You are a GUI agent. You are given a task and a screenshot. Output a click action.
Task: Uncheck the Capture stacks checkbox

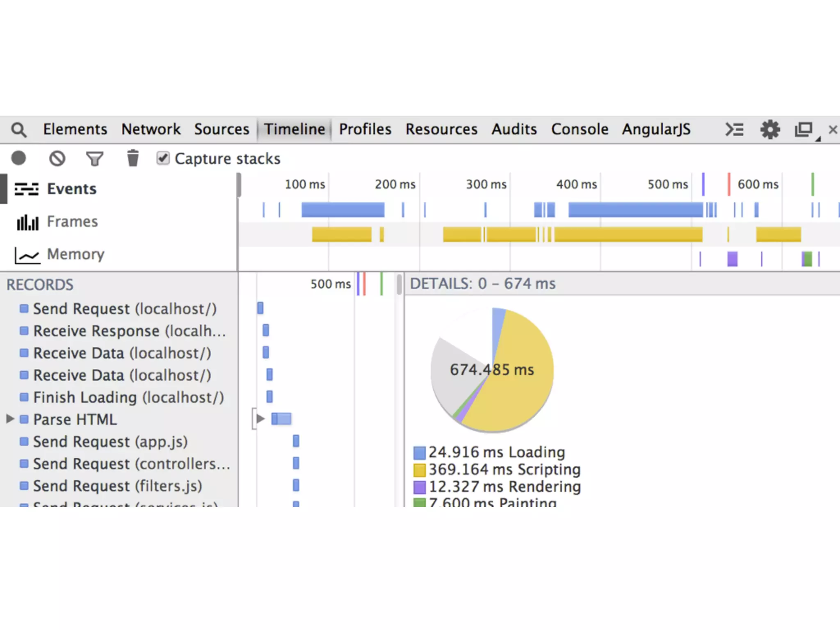[163, 158]
